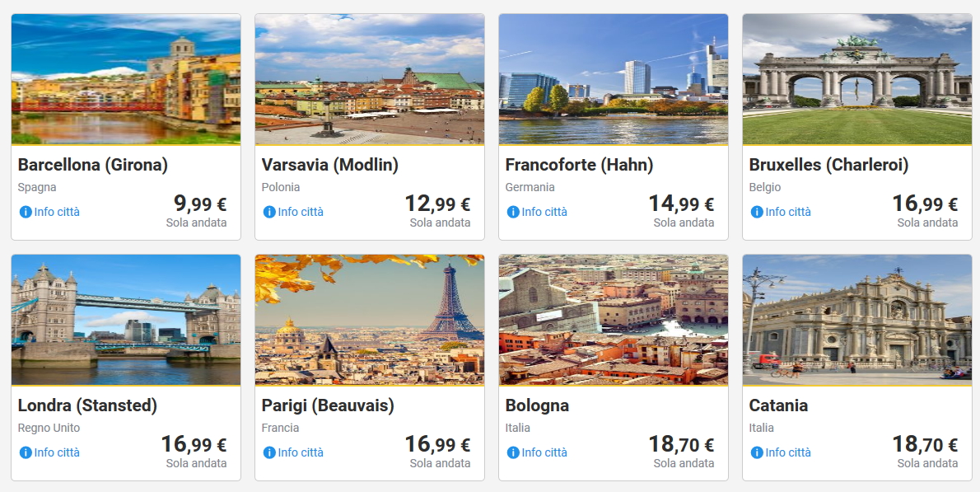Select the 12,99 € Varsavia fare
The height and width of the screenshot is (492, 980).
(437, 204)
